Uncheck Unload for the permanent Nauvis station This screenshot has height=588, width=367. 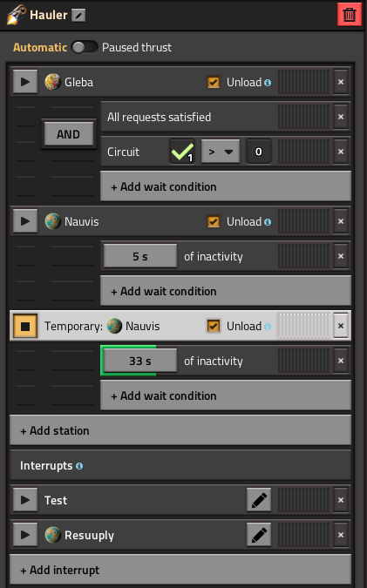pyautogui.click(x=214, y=221)
